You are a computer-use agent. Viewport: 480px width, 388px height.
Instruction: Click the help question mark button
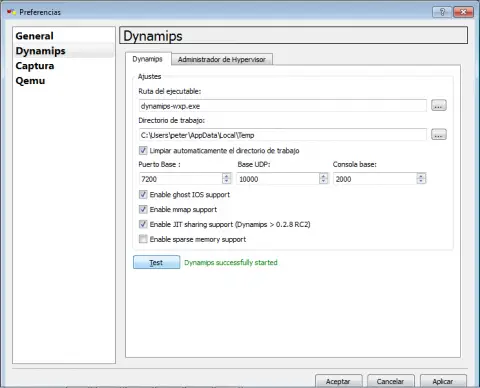pyautogui.click(x=442, y=12)
